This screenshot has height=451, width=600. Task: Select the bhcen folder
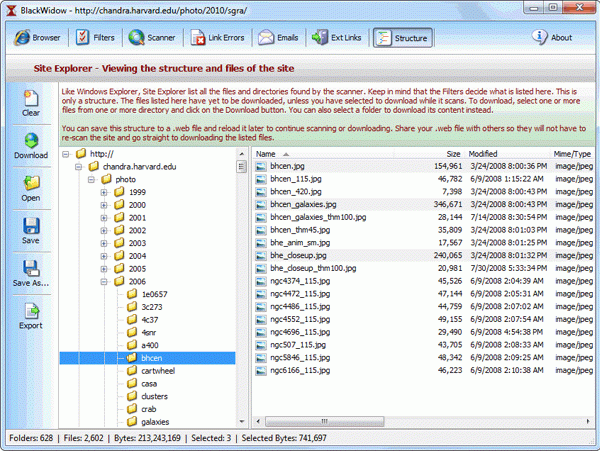pos(147,358)
